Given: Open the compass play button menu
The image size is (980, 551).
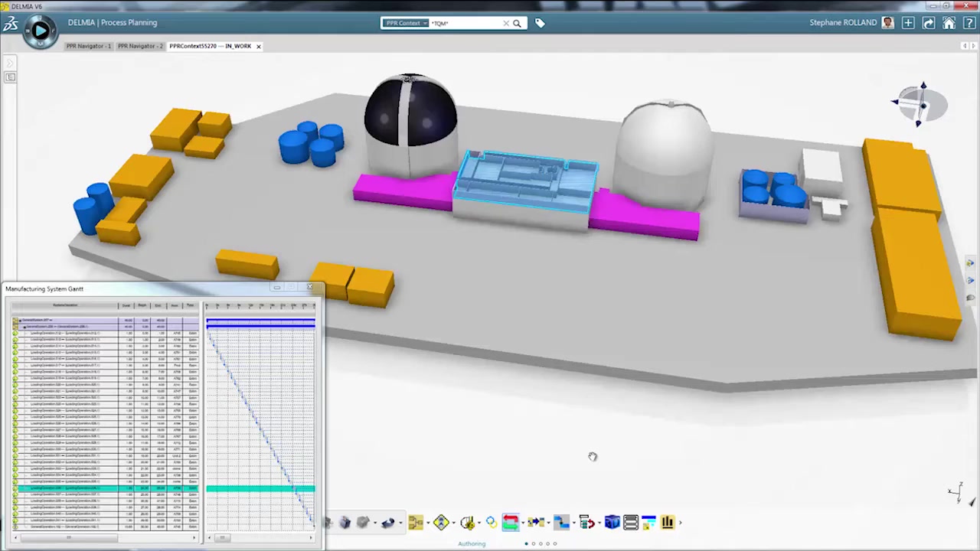Looking at the screenshot, I should point(40,31).
